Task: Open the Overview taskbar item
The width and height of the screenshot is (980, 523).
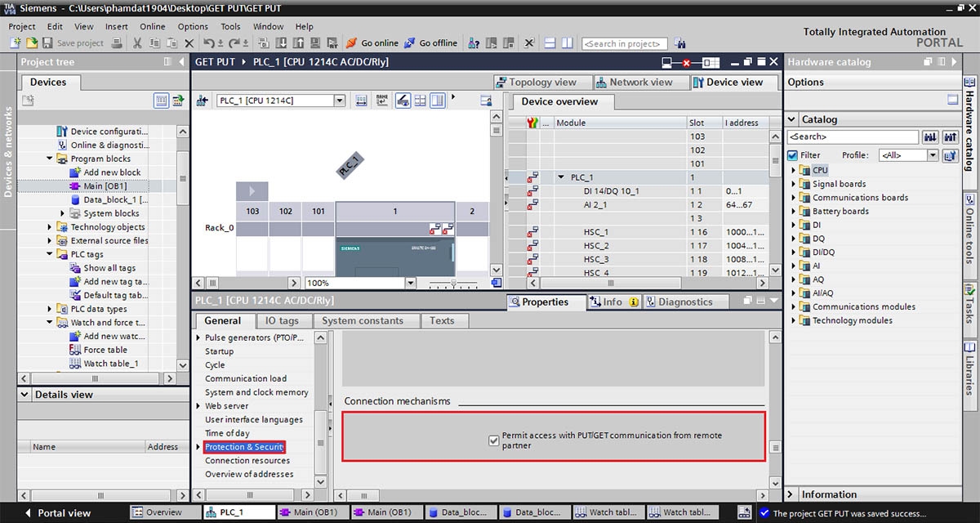Action: tap(165, 512)
